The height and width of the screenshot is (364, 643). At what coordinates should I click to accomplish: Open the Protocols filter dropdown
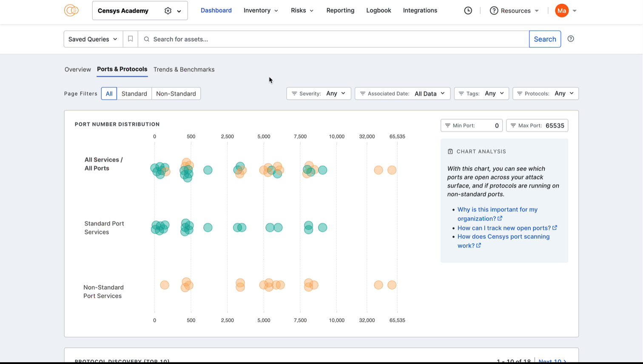click(x=546, y=94)
